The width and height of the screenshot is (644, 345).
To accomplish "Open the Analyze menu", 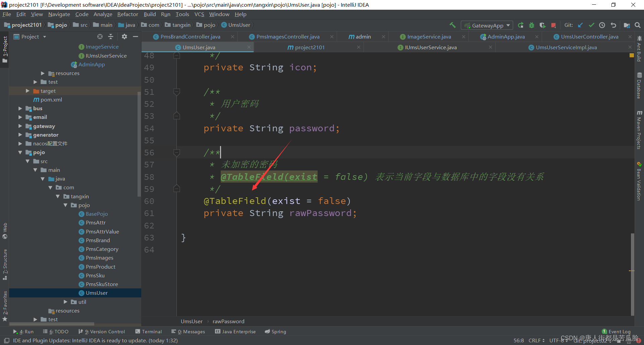I will (x=103, y=14).
